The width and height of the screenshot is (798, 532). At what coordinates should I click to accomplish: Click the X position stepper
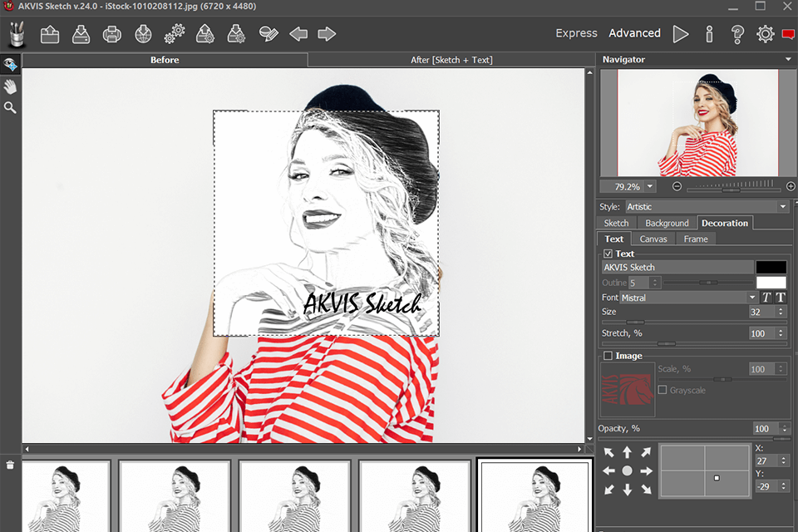(784, 461)
